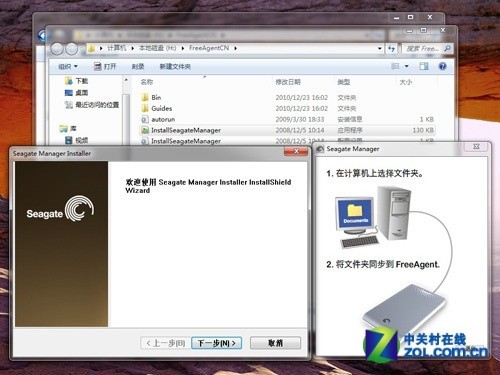Select the Guides folder icon
Image resolution: width=500 pixels, height=375 pixels.
(x=145, y=108)
